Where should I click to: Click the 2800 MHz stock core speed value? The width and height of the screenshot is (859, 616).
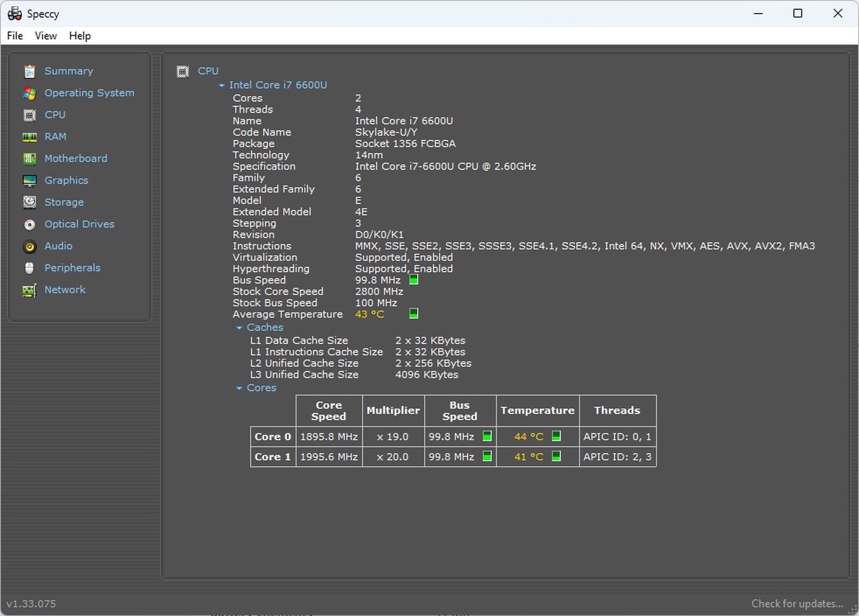379,292
